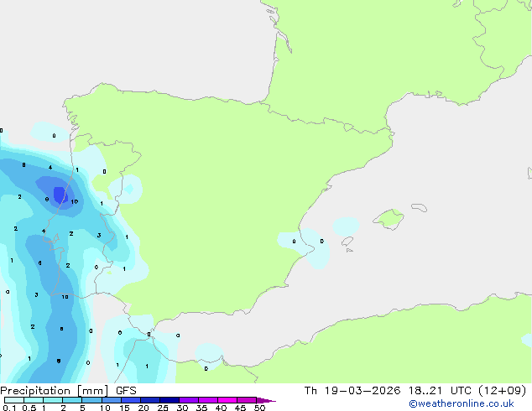Click the legend label "35"
The width and height of the screenshot is (532, 411).
(202, 408)
